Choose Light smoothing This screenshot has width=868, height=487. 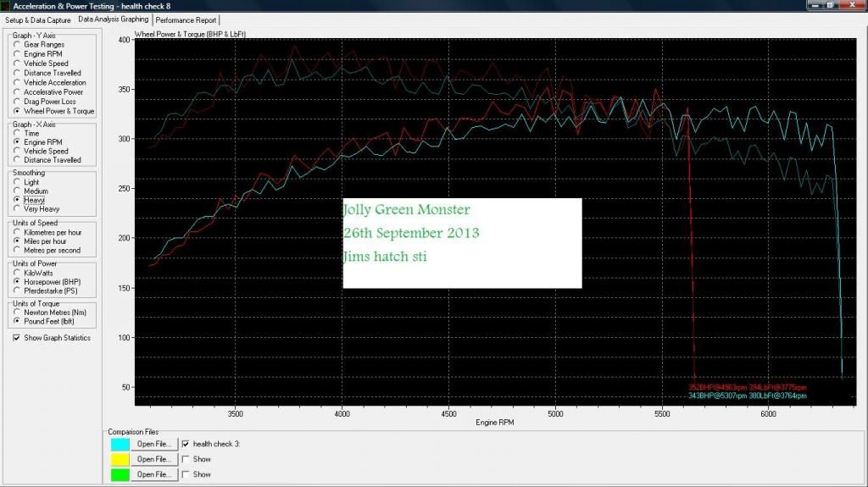point(17,182)
